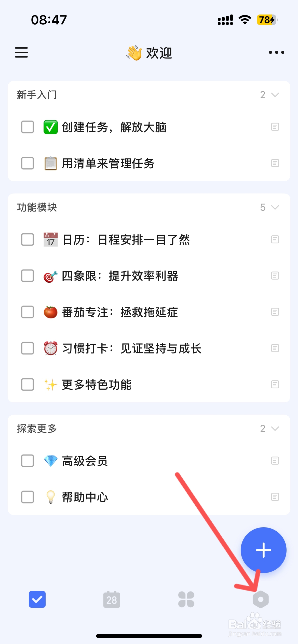
Task: Open note icon for 高级会员 task
Action: coord(275,461)
